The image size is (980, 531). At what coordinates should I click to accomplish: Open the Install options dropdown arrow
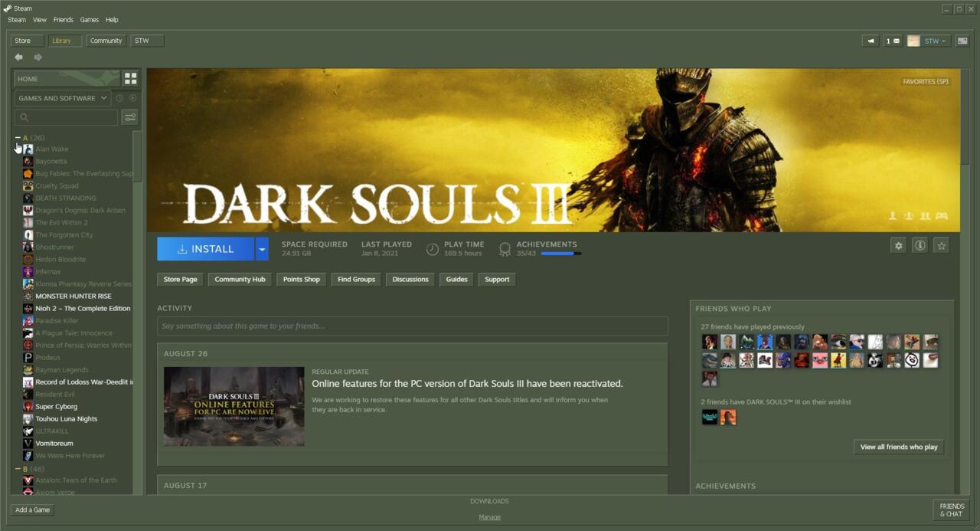coord(262,249)
